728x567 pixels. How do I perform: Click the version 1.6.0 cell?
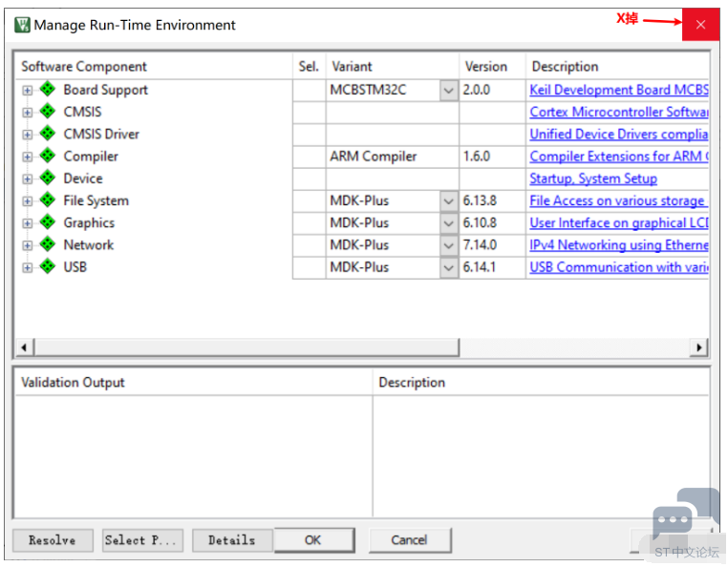[492, 157]
